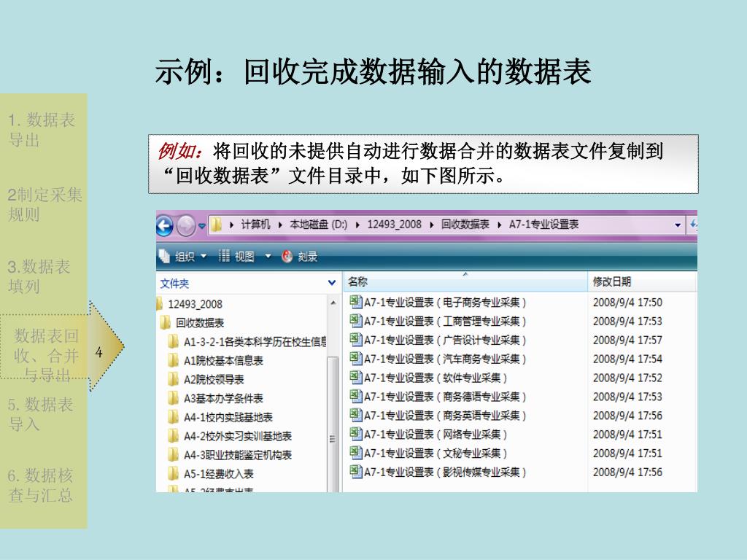The width and height of the screenshot is (747, 560).
Task: Open the dropdown arrow next to 视图
Action: (268, 257)
